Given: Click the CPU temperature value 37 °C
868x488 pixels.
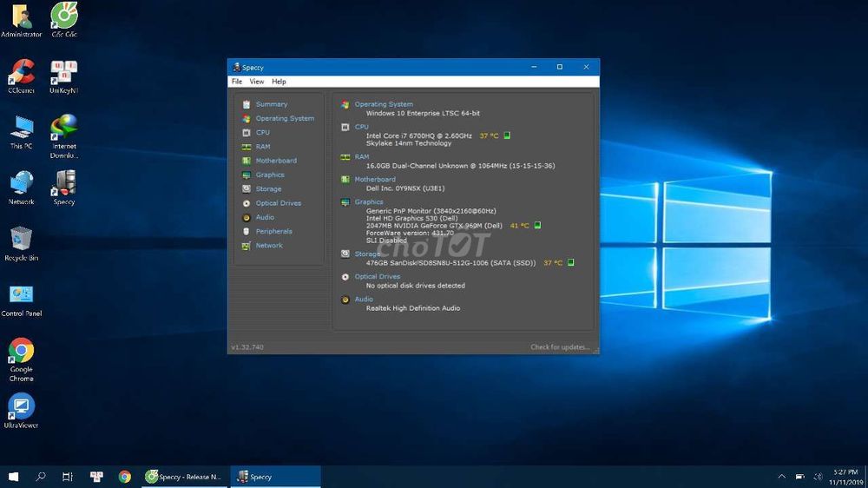Looking at the screenshot, I should [x=489, y=135].
